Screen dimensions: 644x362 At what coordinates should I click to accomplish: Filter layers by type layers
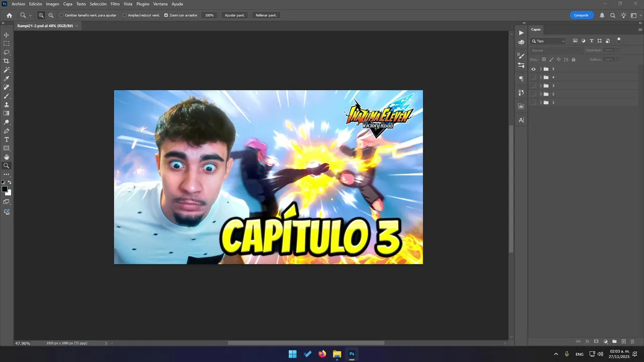pyautogui.click(x=591, y=41)
